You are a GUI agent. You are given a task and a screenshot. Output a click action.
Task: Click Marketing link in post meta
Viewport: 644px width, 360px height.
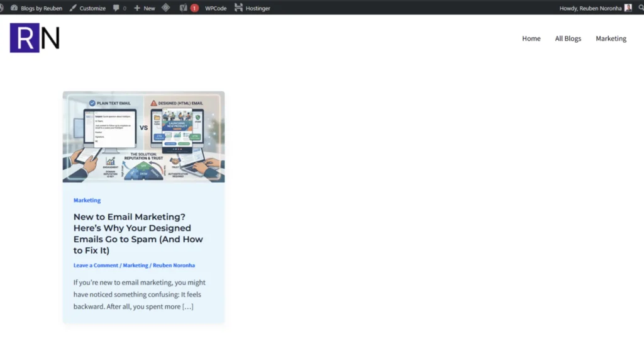[136, 266]
